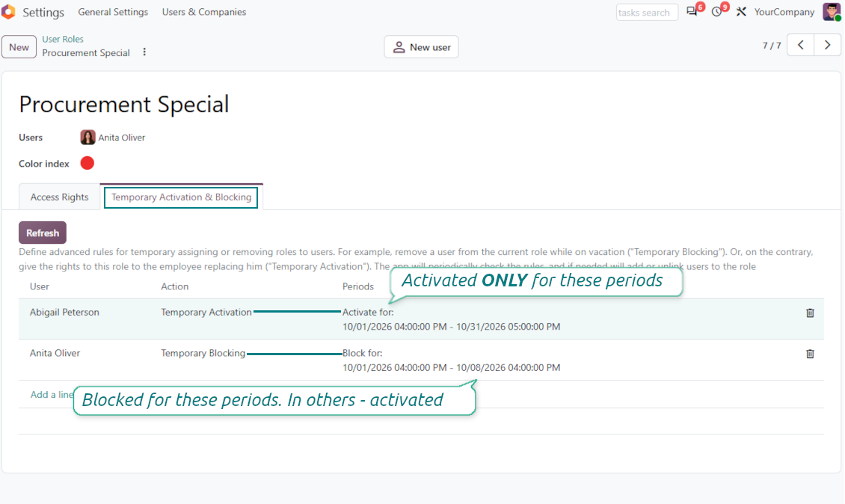
Task: Open the three-dot actions menu
Action: click(x=144, y=52)
